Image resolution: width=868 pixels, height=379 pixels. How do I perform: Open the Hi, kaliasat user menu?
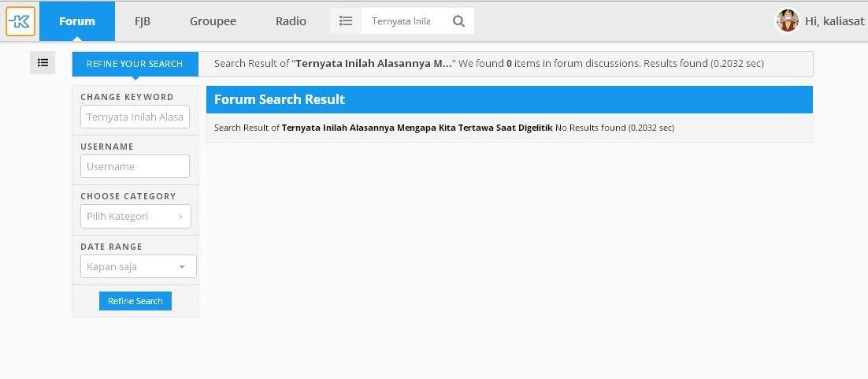point(834,21)
